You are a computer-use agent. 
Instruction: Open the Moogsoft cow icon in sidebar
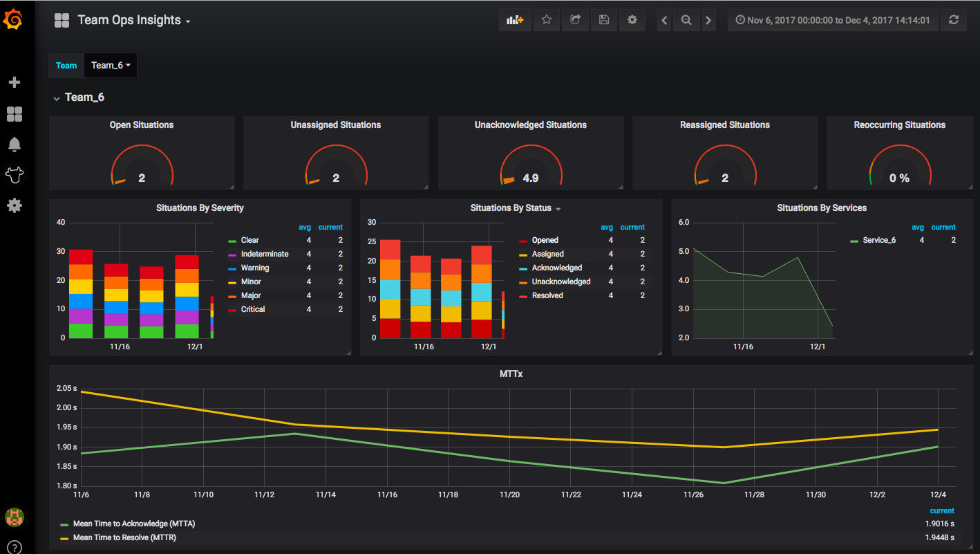(x=14, y=175)
